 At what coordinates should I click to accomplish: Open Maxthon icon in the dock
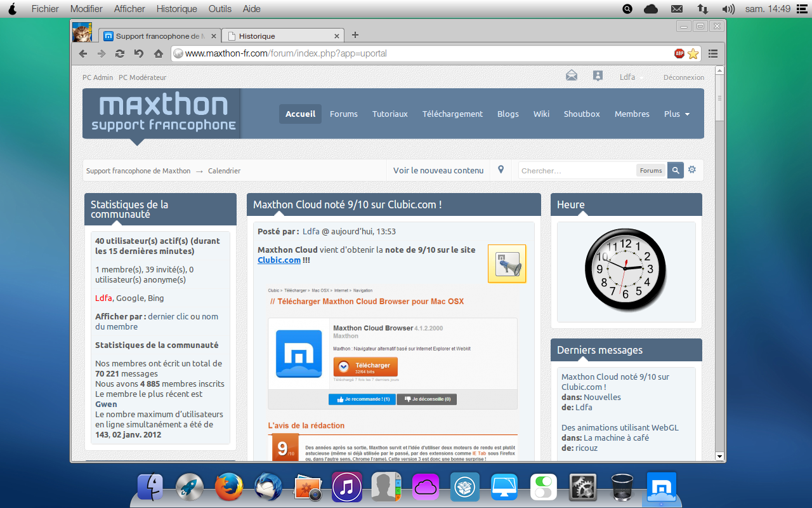[662, 488]
